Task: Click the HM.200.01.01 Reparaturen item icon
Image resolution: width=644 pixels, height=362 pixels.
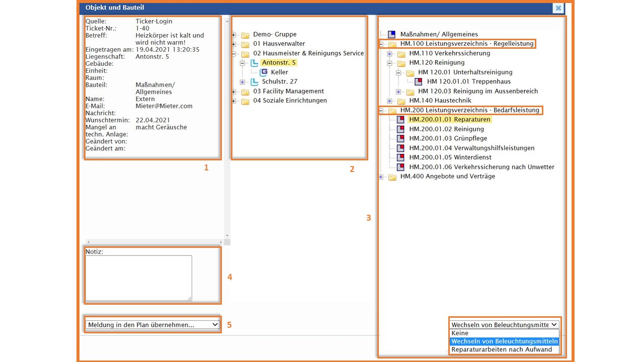Action: pyautogui.click(x=400, y=120)
